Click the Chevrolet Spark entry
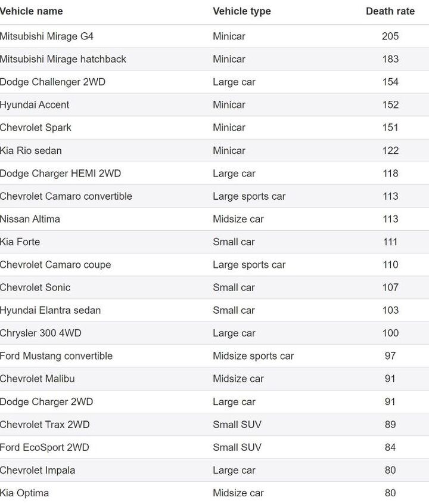Image resolution: width=429 pixels, height=504 pixels. pyautogui.click(x=36, y=128)
